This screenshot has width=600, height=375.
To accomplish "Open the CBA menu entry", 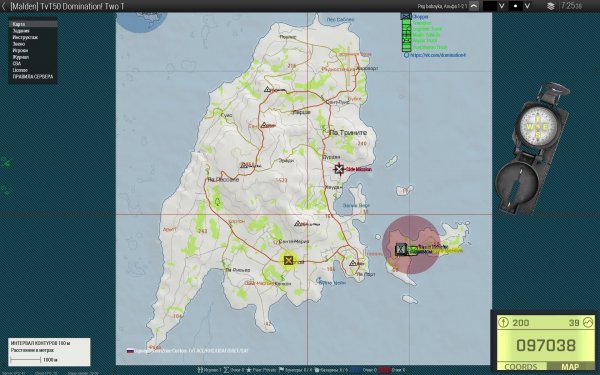I will [x=33, y=63].
